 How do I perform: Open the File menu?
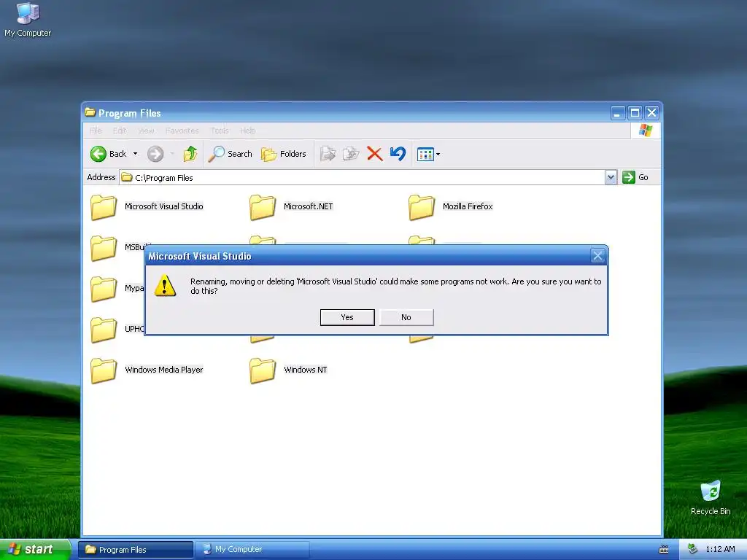coord(96,131)
